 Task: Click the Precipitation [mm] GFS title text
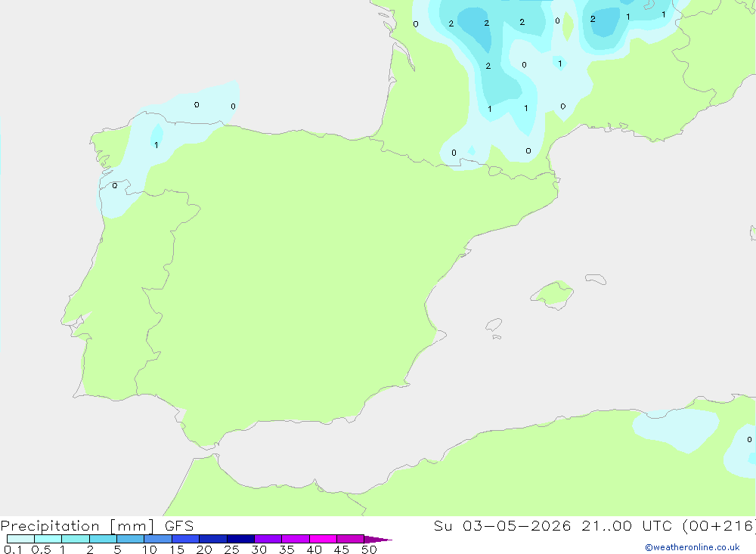(x=97, y=526)
